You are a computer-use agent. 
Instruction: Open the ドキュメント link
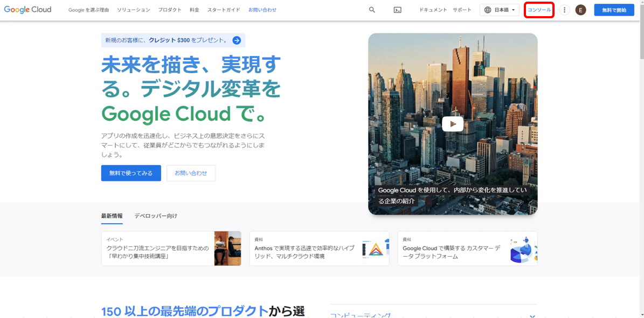(433, 10)
